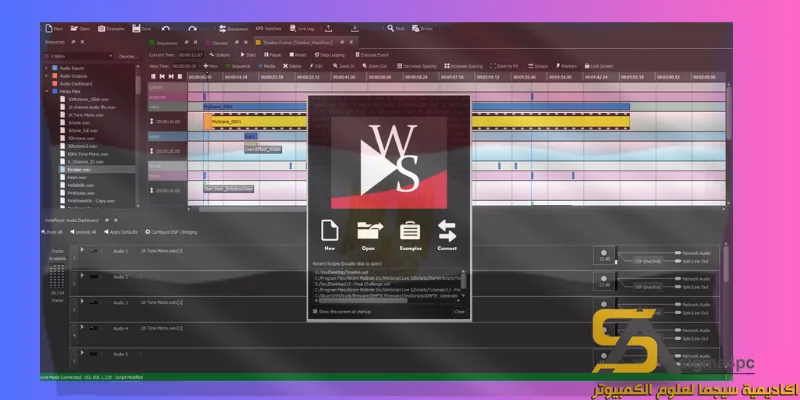The width and height of the screenshot is (800, 400).
Task: Mute All audio tracks
Action: pyautogui.click(x=52, y=232)
